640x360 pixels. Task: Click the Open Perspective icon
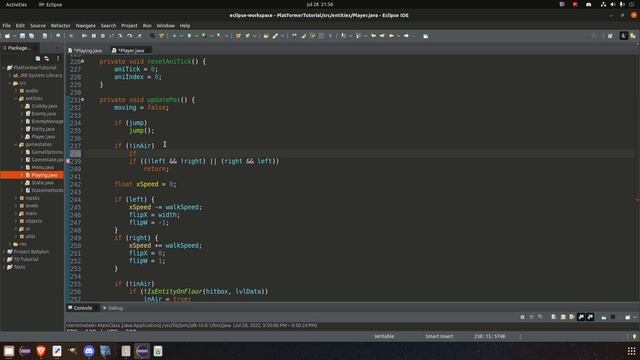[x=610, y=36]
